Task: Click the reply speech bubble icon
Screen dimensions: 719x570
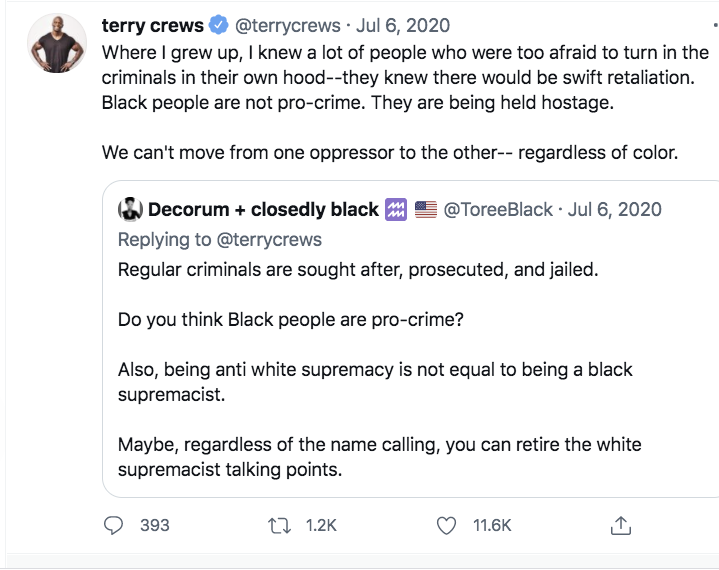Action: tap(114, 524)
